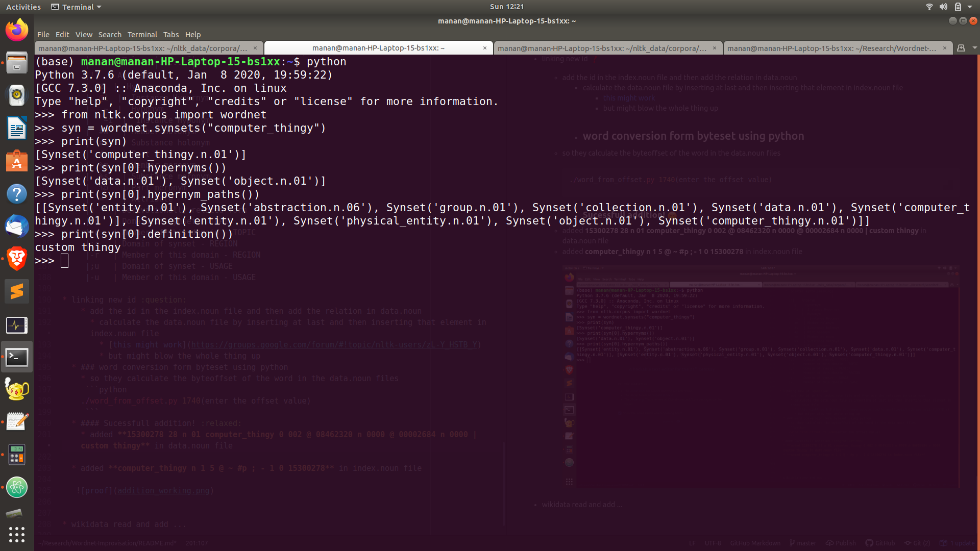Show all applications grid
The width and height of the screenshot is (980, 551).
tap(17, 534)
